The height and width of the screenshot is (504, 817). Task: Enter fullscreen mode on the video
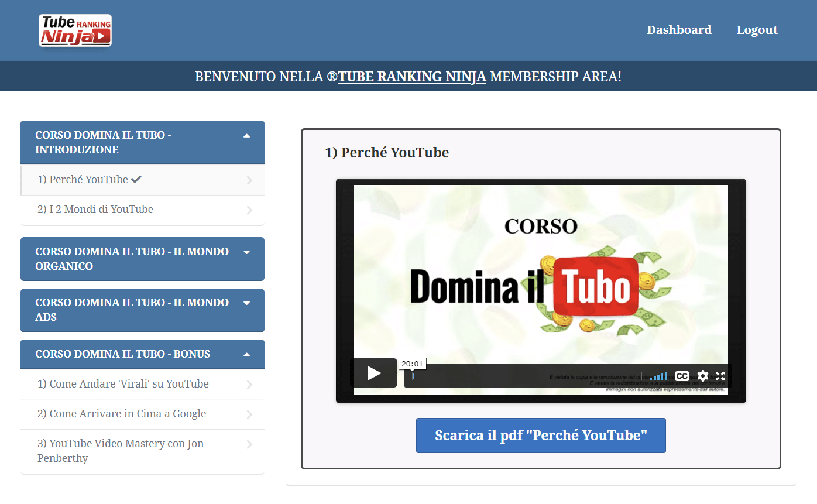pos(720,376)
